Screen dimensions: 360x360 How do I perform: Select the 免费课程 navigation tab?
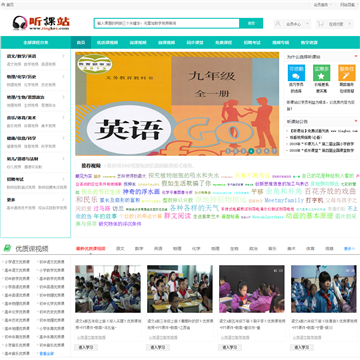[x=224, y=43]
